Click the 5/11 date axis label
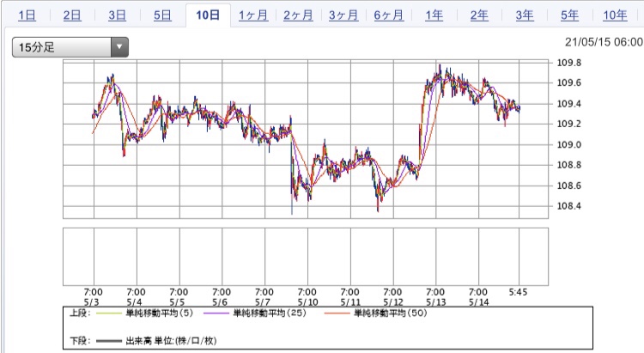 tap(350, 302)
